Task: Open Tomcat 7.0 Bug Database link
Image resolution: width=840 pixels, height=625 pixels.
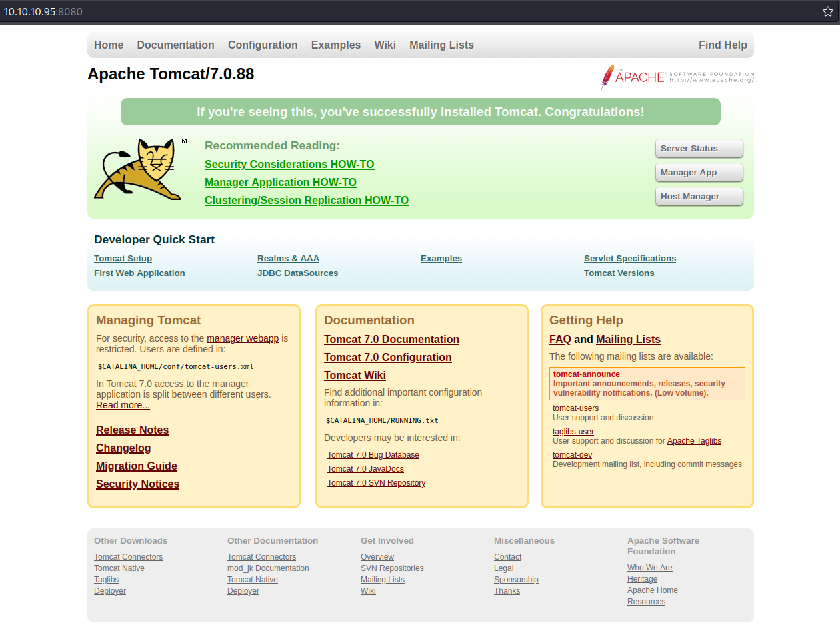Action: point(373,455)
